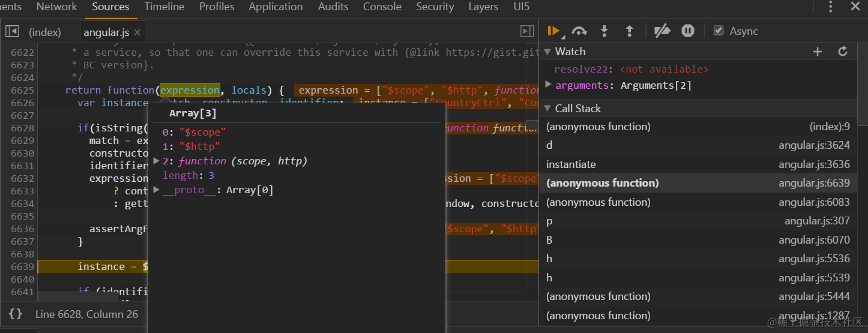Open the (index) file tab
Image resolution: width=868 pixels, height=333 pixels.
(x=45, y=32)
